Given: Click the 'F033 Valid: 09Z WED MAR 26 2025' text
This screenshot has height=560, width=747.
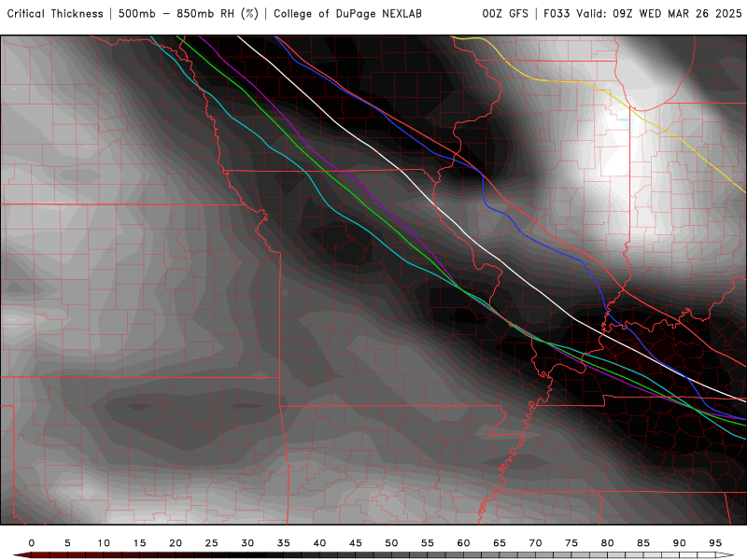Looking at the screenshot, I should click(642, 14).
